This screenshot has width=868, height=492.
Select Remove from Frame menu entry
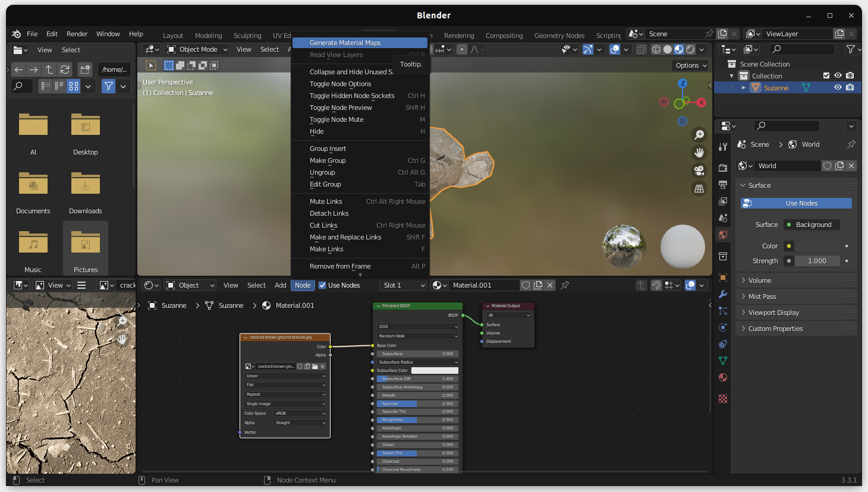pos(360,266)
